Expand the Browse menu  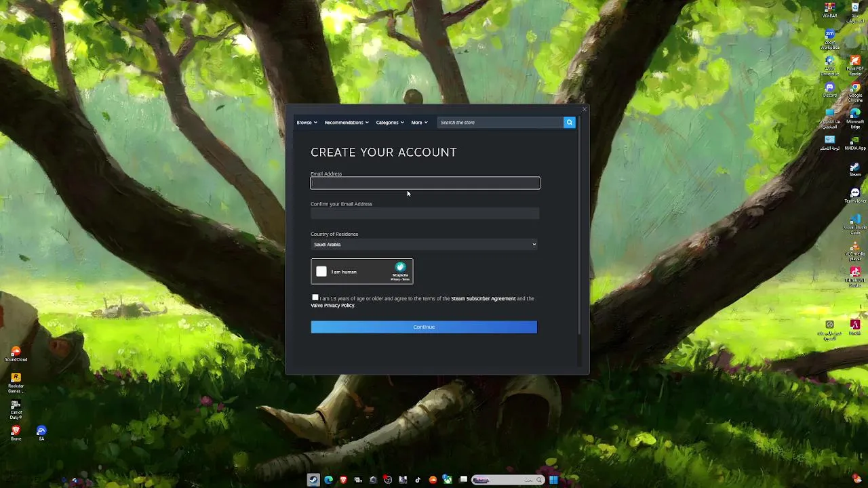pyautogui.click(x=307, y=123)
